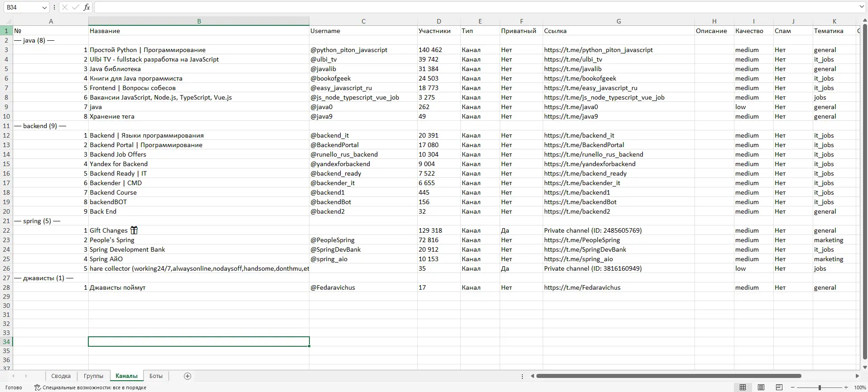This screenshot has width=868, height=392.
Task: Select column D header
Action: coord(439,21)
